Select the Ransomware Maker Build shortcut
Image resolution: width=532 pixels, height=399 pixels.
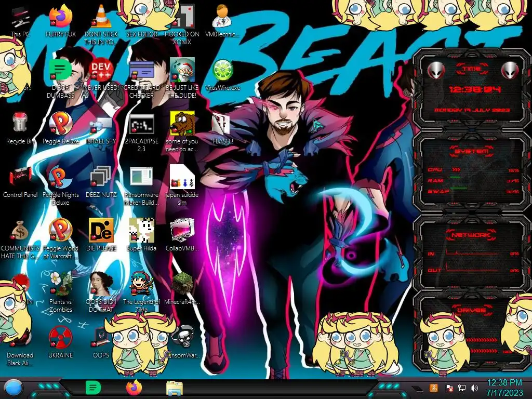(142, 186)
